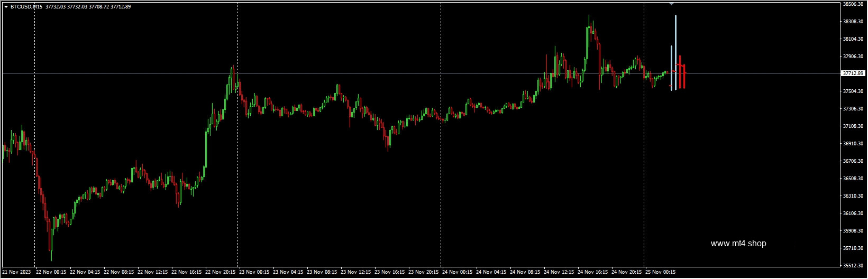Click the 35710.30 price scale label
This screenshot has width=868, height=279.
point(853,248)
